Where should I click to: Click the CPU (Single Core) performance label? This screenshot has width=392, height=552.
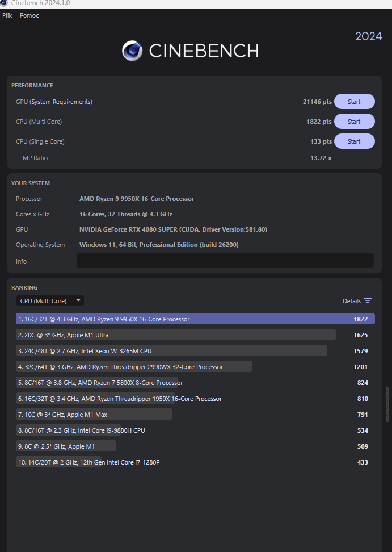[40, 141]
